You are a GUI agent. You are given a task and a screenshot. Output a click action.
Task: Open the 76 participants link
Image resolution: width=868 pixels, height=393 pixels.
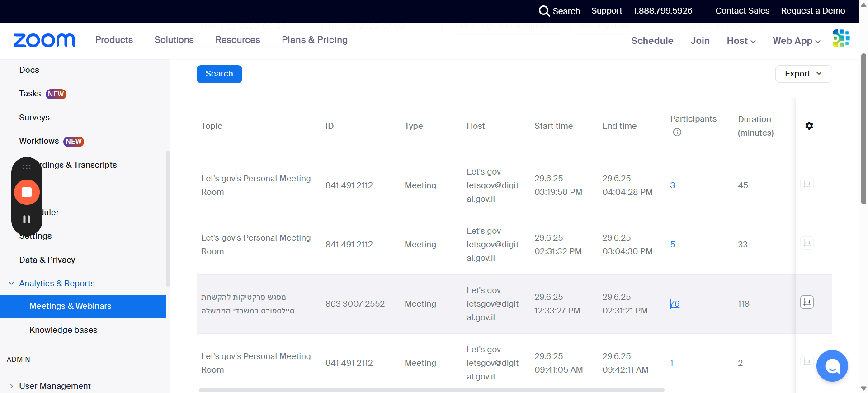pos(675,304)
